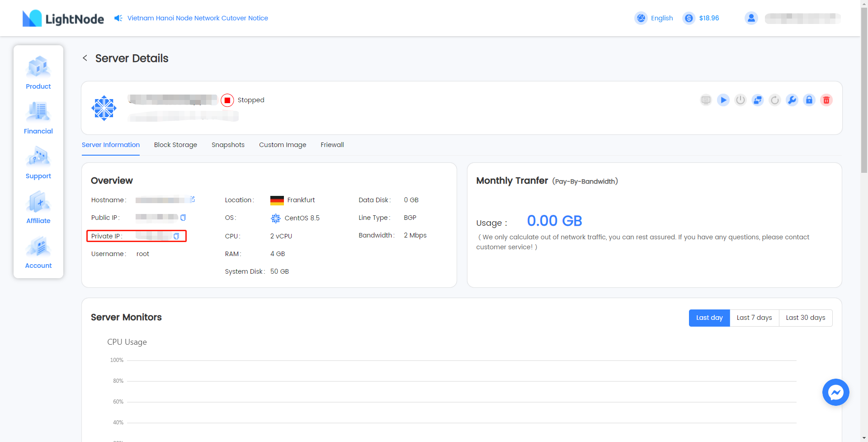Click the page vertical scrollbar thumb

[864, 90]
